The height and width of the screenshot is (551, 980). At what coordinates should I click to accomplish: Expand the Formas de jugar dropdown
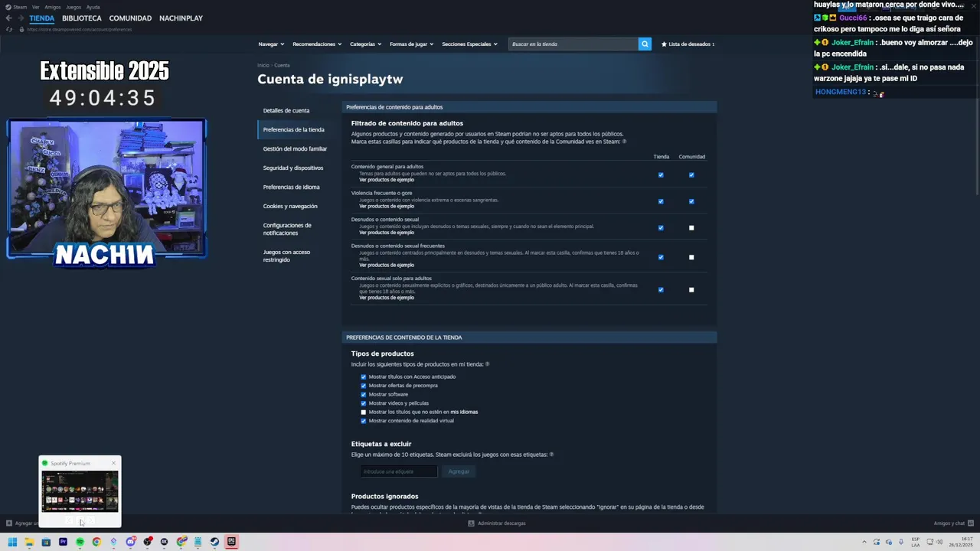[411, 44]
